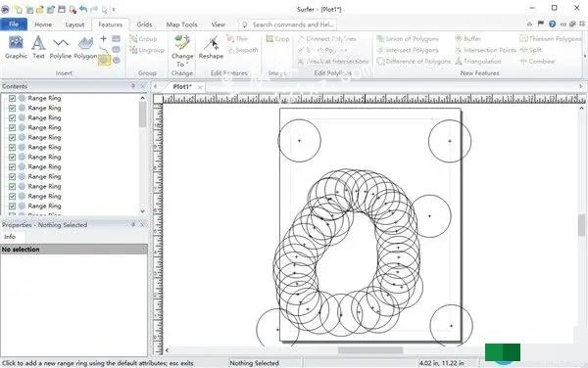Create a new plot from quick access toolbar
Screen dimensions: 588x368
[x=18, y=9]
